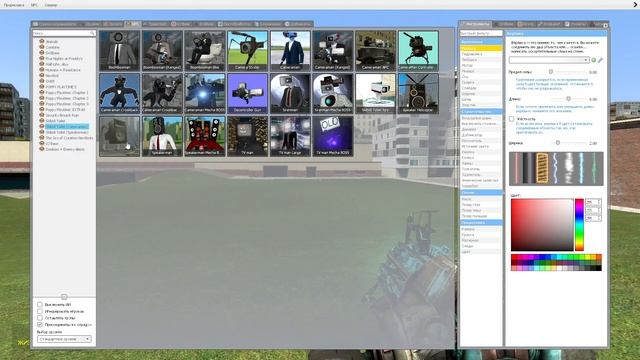Spawn the grey-suited camera-head NPC in first tile
Image resolution: width=640 pixels, height=360 pixels.
(x=119, y=51)
